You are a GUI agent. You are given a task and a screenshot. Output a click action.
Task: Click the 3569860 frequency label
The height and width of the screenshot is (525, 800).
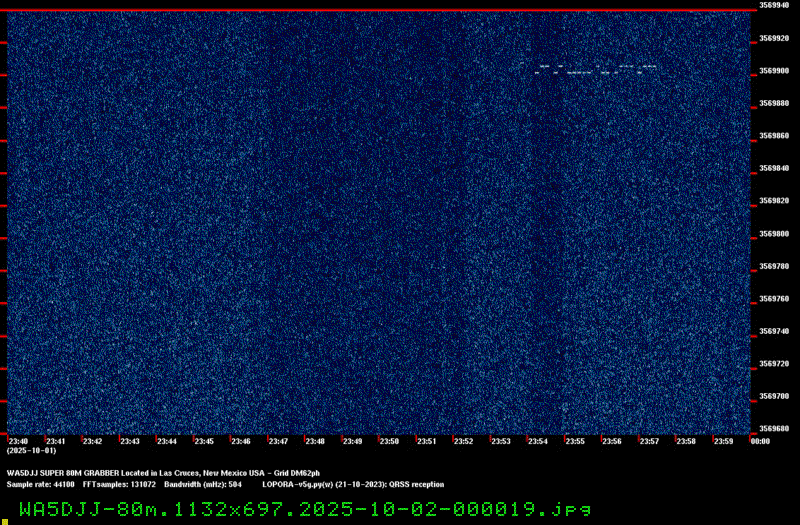click(x=774, y=136)
